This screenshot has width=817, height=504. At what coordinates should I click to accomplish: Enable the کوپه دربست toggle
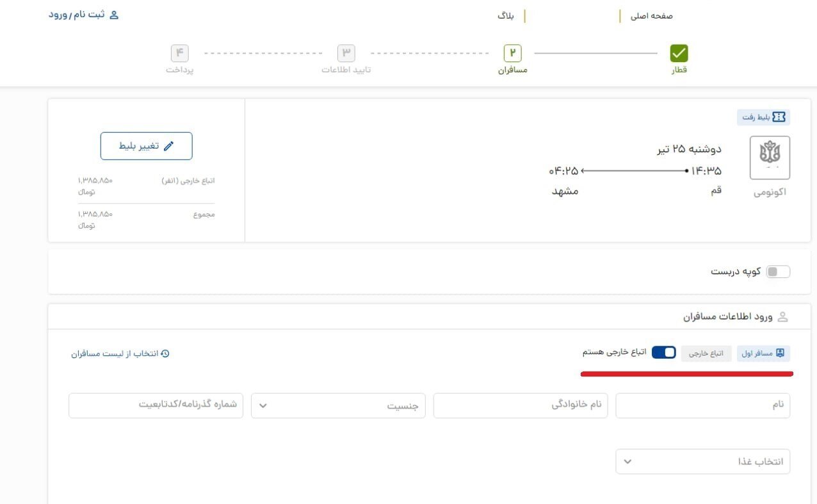pyautogui.click(x=779, y=272)
